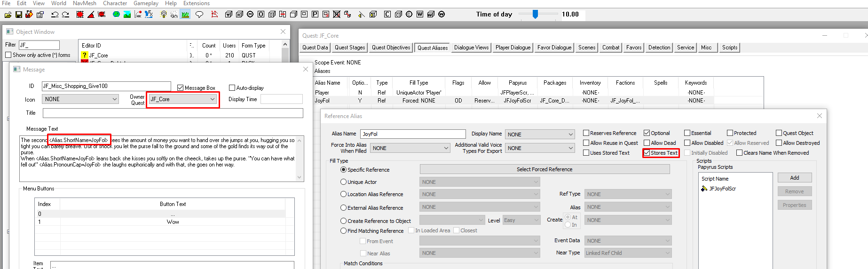Viewport: 868px width, 269px height.
Task: Click the circled W toolbar icon
Action: coord(442,15)
